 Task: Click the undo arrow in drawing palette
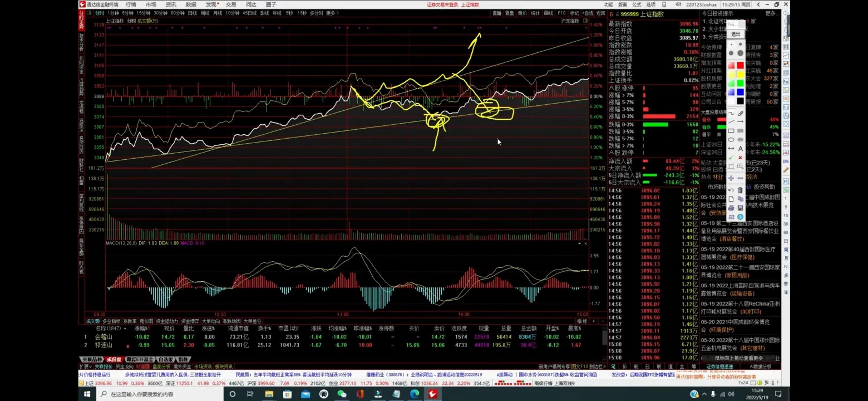pos(731,190)
